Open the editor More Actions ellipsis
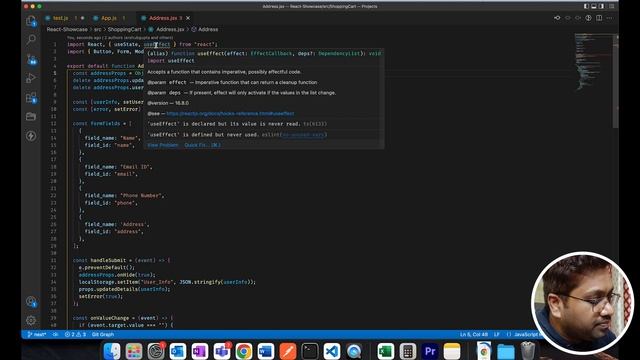 coord(609,18)
